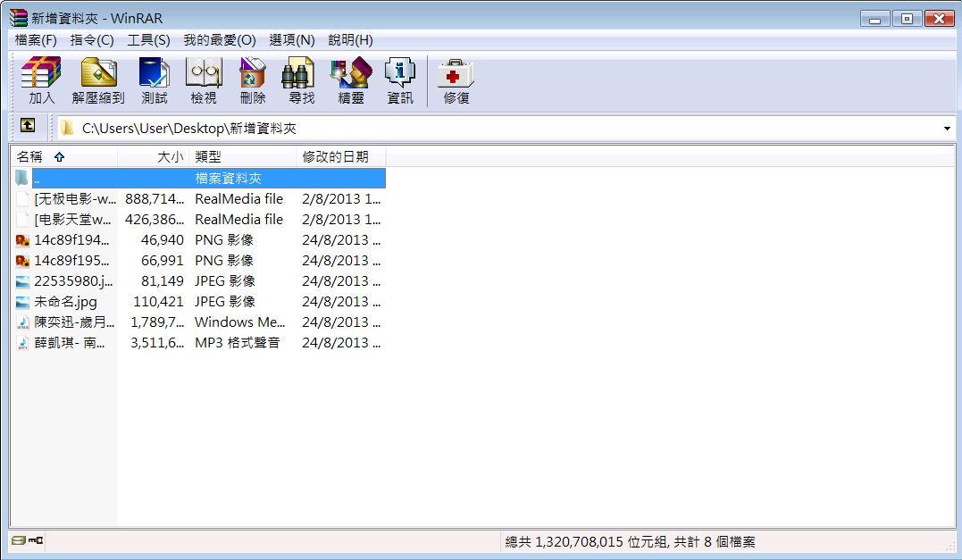The image size is (962, 560).
Task: Click the 刪除 (Delete) toolbar icon
Action: pos(252,80)
